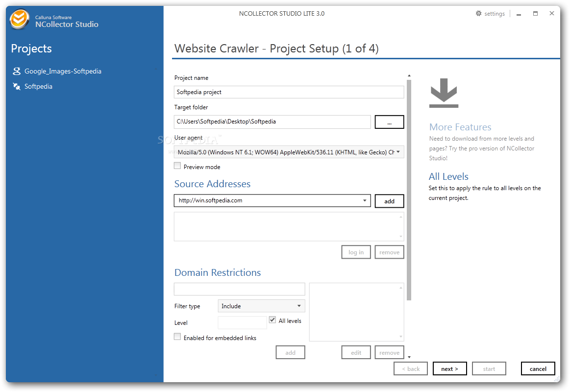The height and width of the screenshot is (392, 570).
Task: Proceed with the next > button
Action: coord(449,369)
